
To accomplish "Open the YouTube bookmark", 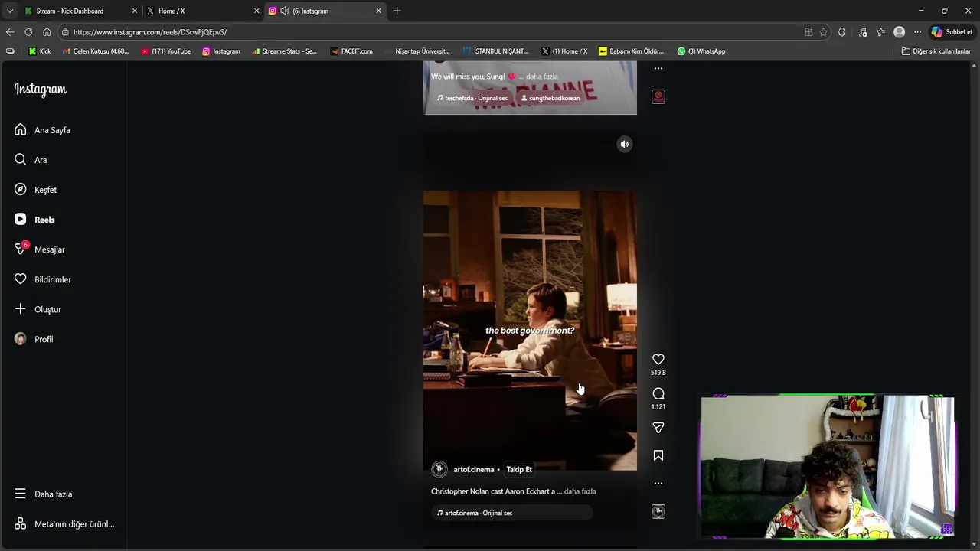I will click(166, 51).
